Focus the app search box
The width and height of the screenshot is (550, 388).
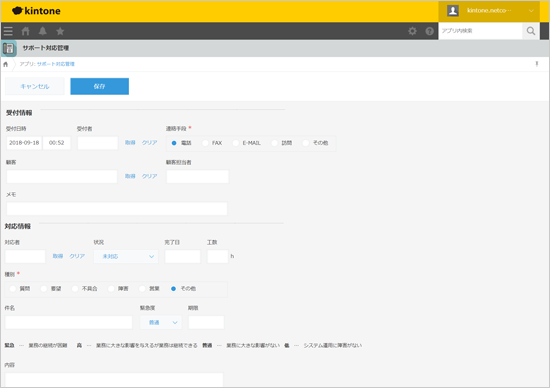[480, 31]
